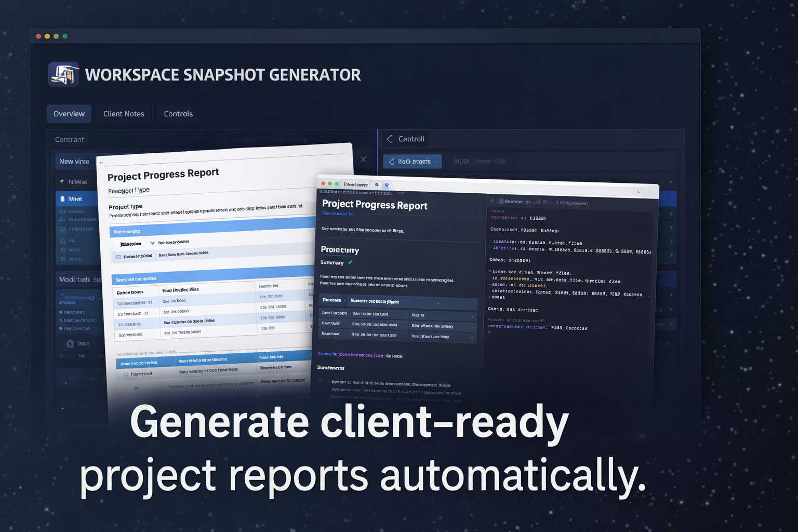Viewport: 798px width, 532px height.
Task: Click the back chevron beside Controll
Action: (390, 139)
